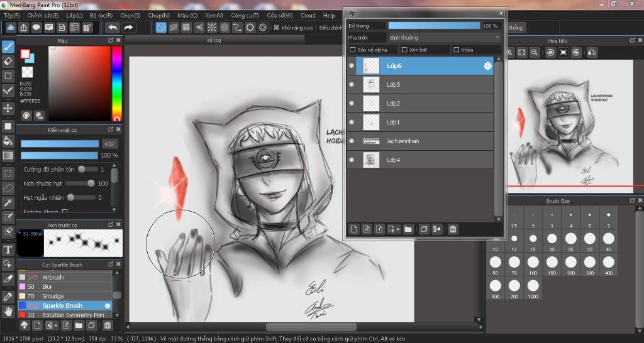This screenshot has width=644, height=343.
Task: Select the Eraser tool
Action: 8,62
